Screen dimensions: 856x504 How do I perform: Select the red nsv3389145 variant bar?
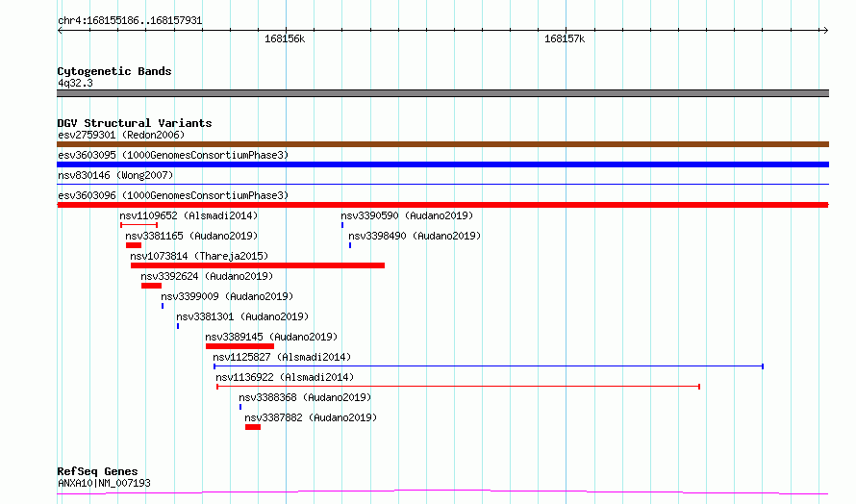[x=239, y=346]
